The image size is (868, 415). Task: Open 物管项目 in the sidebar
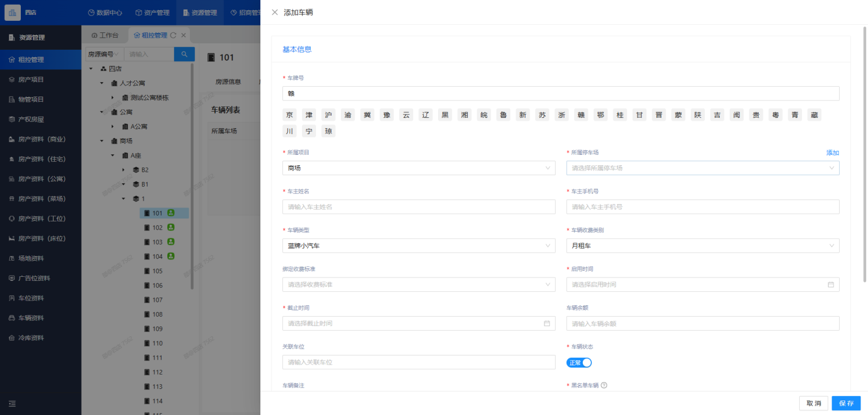[41, 99]
